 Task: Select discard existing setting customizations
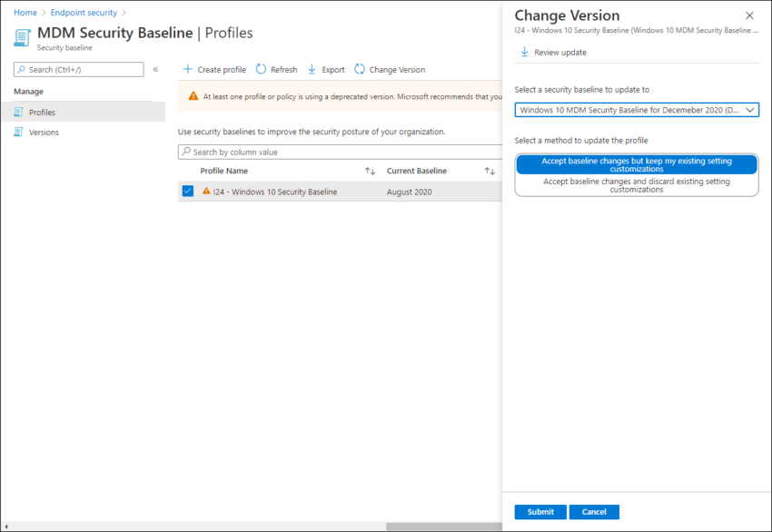tap(636, 185)
